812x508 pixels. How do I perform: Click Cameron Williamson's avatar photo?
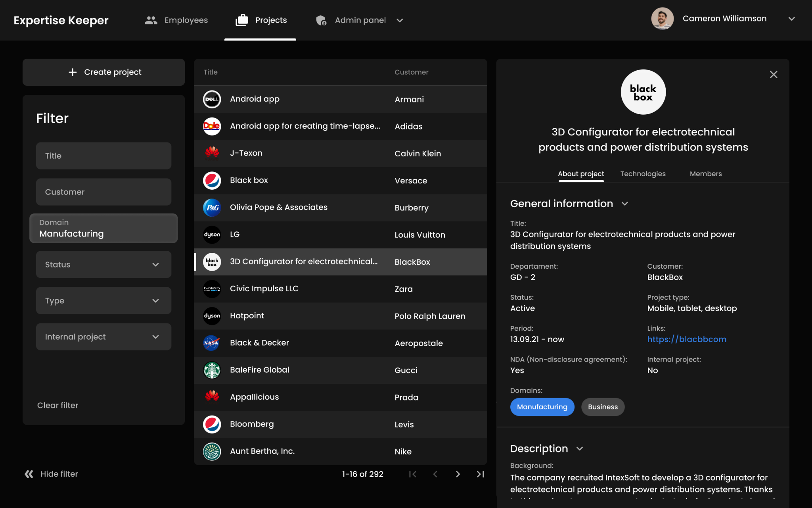pos(662,19)
